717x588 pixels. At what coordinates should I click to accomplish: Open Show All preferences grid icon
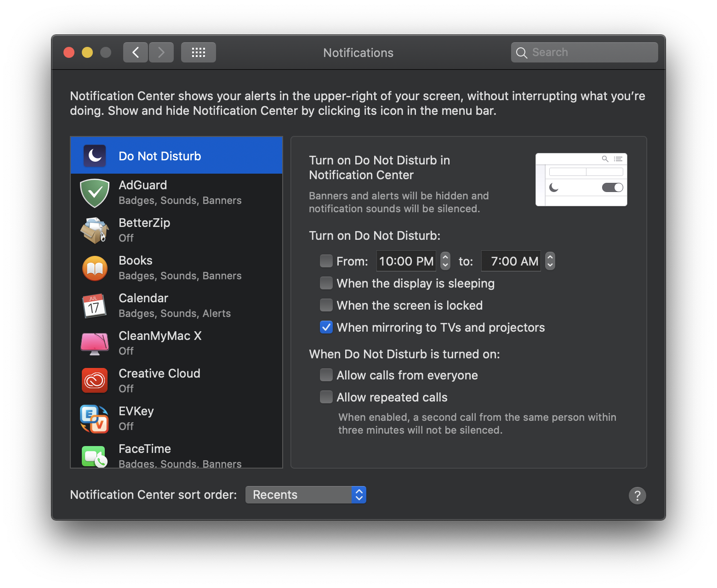tap(198, 52)
